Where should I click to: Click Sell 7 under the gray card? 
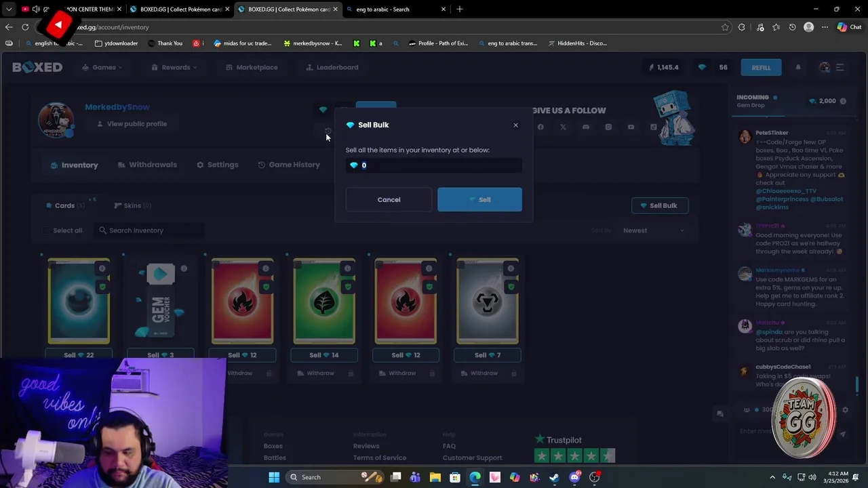coord(487,354)
